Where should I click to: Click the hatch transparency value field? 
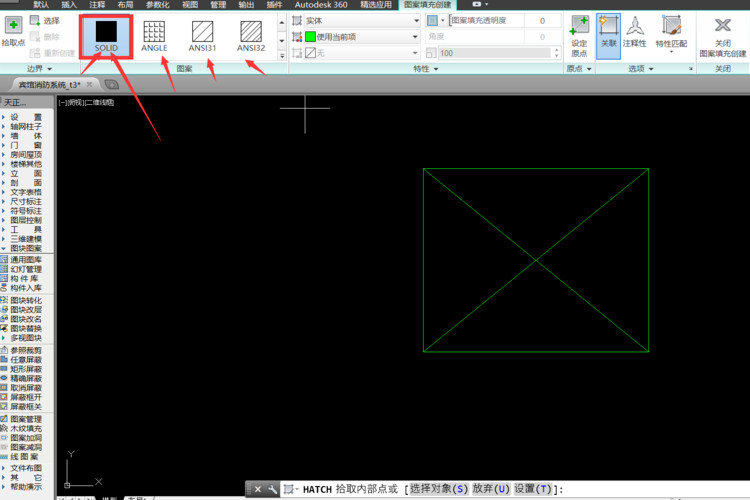tap(542, 21)
